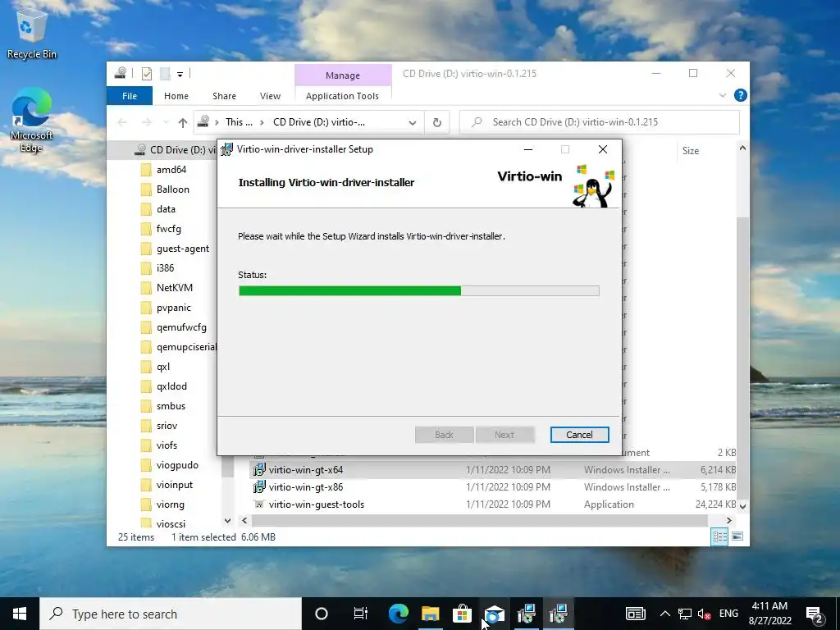The height and width of the screenshot is (630, 840).
Task: Open the notification center icon
Action: pyautogui.click(x=815, y=614)
